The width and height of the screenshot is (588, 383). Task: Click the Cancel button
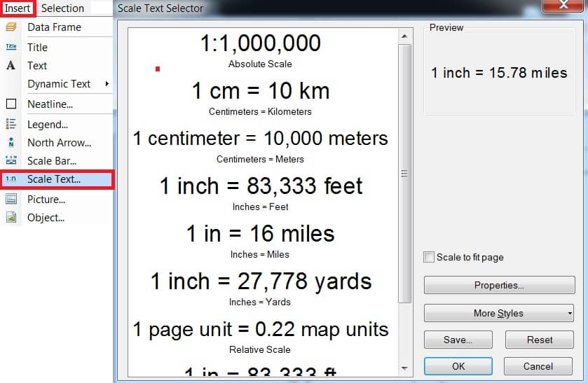coord(538,366)
